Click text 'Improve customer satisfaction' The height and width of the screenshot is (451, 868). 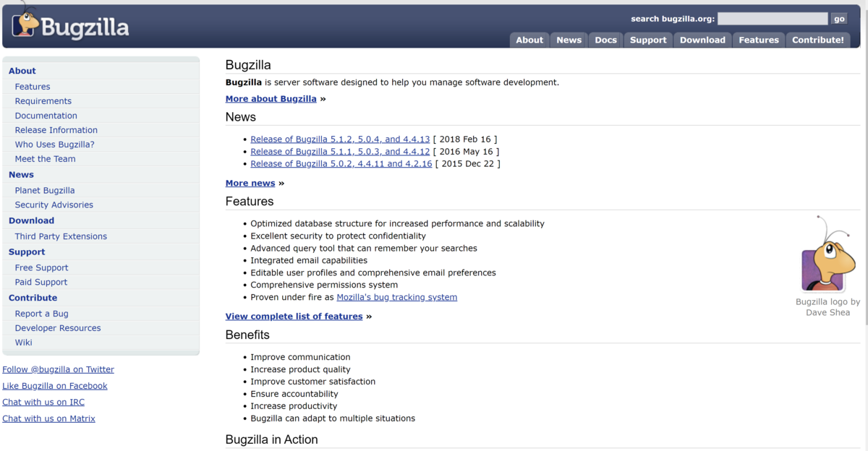click(313, 382)
